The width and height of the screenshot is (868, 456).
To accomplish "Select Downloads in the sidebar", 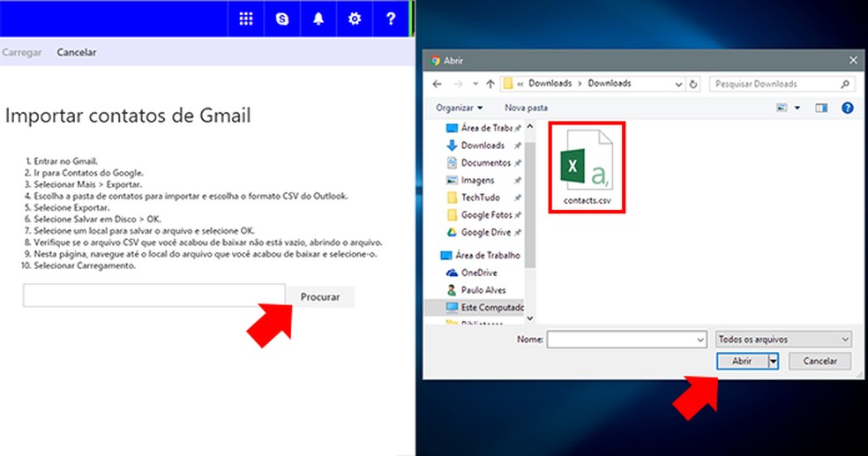I will [x=483, y=146].
